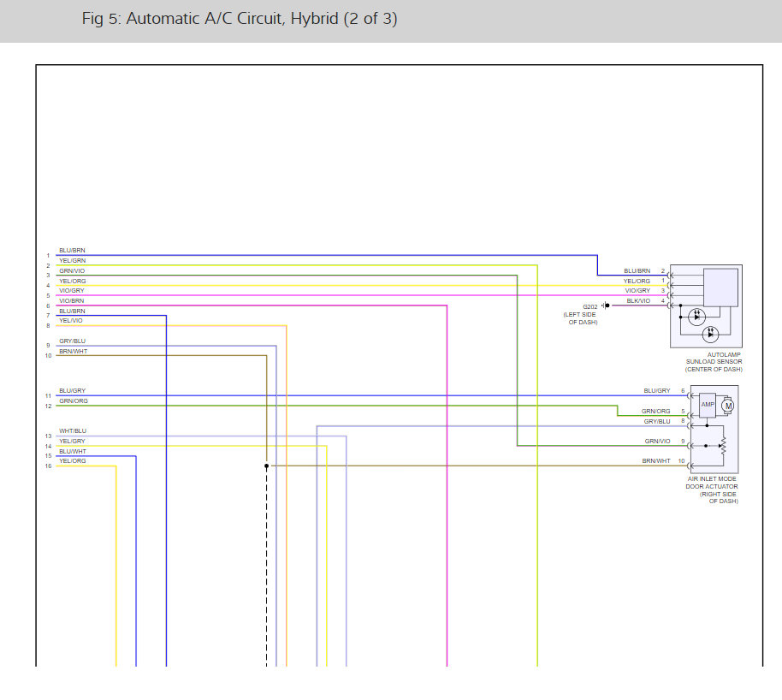Click the G202 ground symbol

coord(606,306)
